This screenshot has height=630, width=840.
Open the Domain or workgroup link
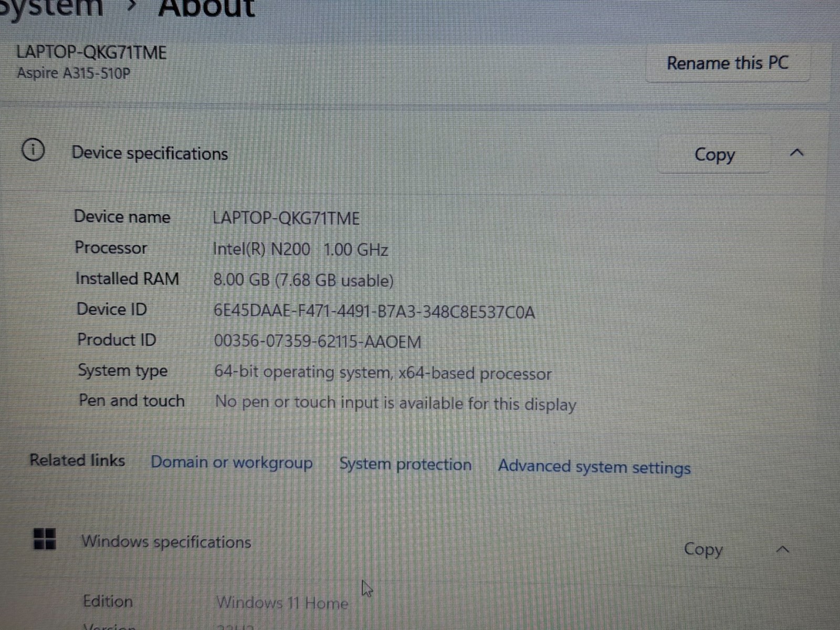tap(232, 463)
